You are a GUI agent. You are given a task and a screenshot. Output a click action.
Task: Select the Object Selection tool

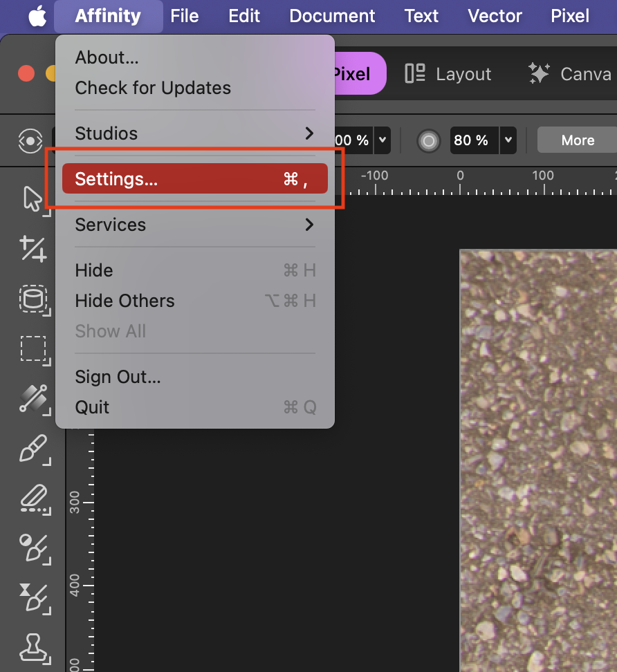33,299
